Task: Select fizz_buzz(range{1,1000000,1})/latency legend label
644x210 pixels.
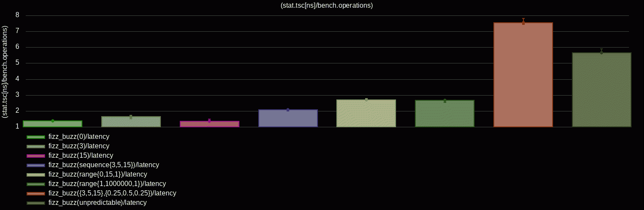Action: 107,184
